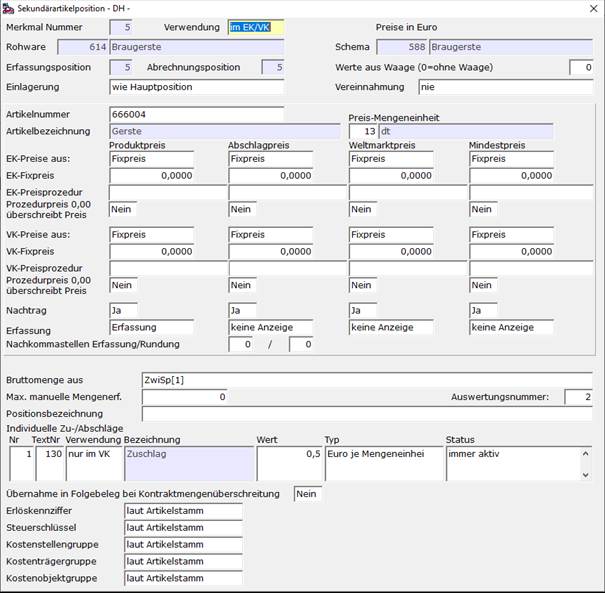Click the empty Positionsbezeichnung field

tap(367, 414)
